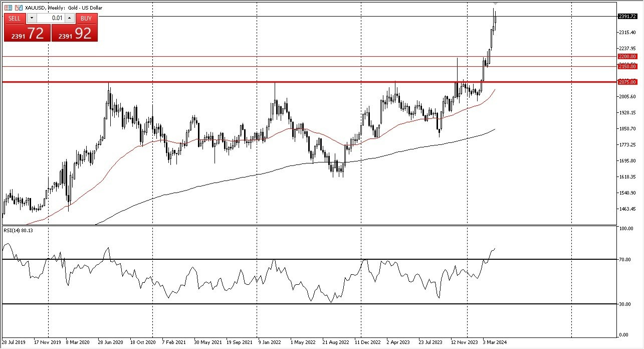Click the 0.01 volume input field
Image resolution: width=644 pixels, height=349 pixels.
point(51,18)
